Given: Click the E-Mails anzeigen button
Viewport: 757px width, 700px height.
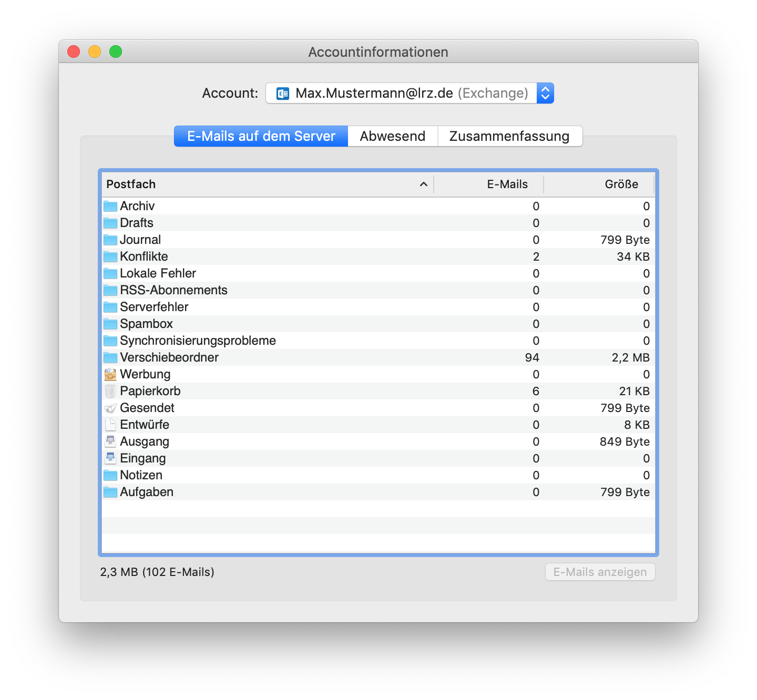Looking at the screenshot, I should click(600, 572).
